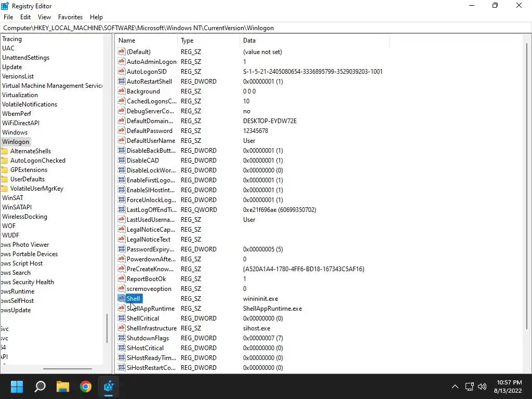Select the WinSATAPI tree key
The image size is (532, 399).
click(17, 207)
